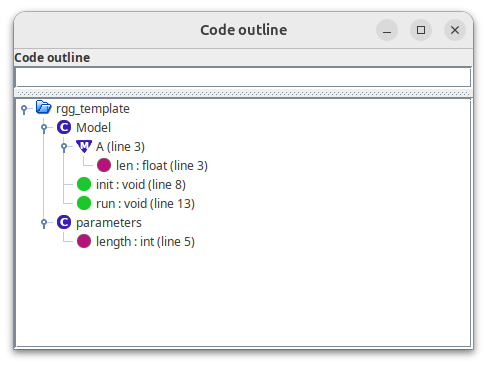The image size is (487, 366).
Task: Focus the outline filter text field
Action: point(243,77)
